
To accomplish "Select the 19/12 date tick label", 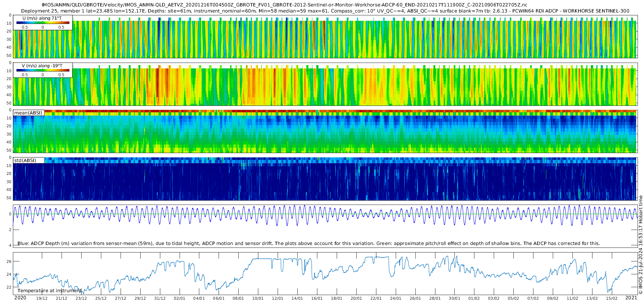I will [42, 298].
